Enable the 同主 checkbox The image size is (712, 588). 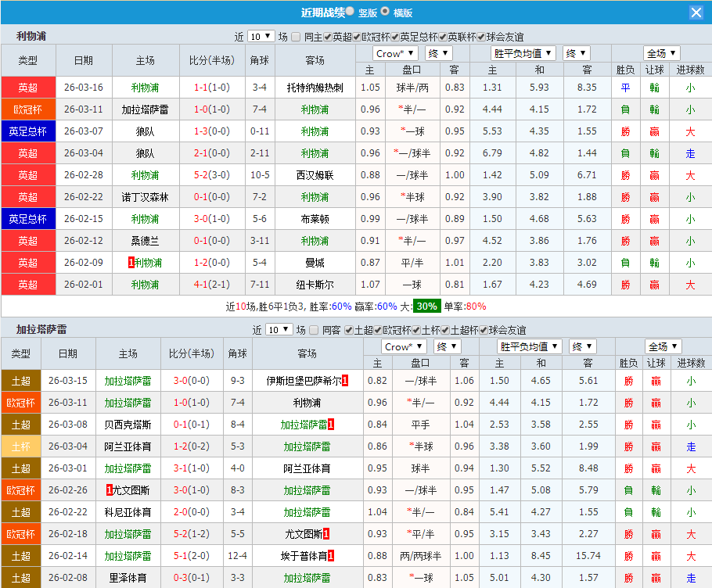(x=296, y=37)
